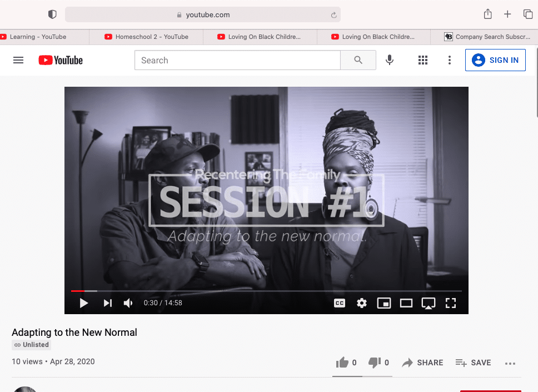The height and width of the screenshot is (392, 538).
Task: Mute the video volume
Action: point(128,303)
